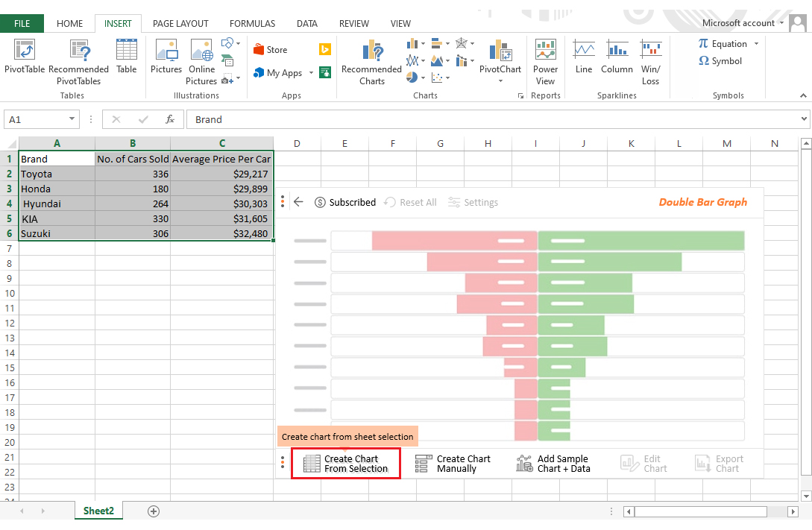Open My Apps dropdown arrow
This screenshot has height=530, width=812.
(x=311, y=73)
